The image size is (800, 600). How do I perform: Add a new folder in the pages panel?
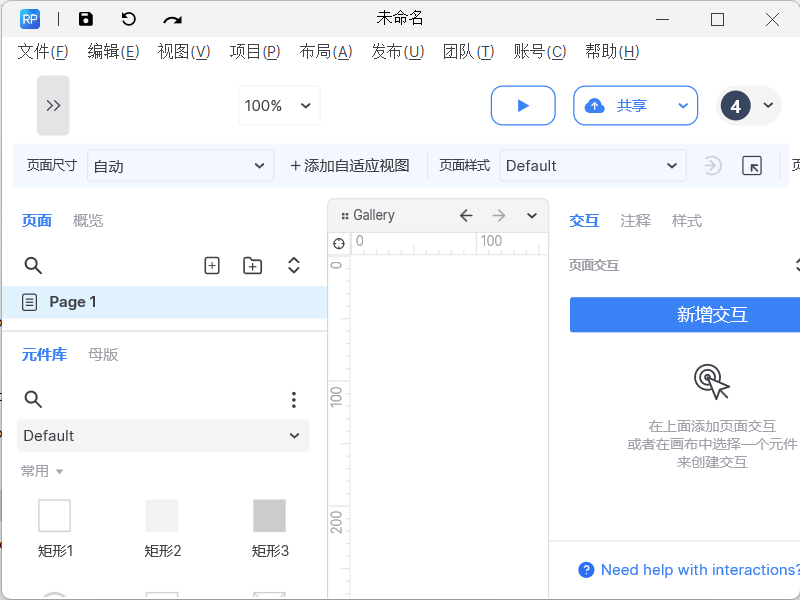click(252, 265)
